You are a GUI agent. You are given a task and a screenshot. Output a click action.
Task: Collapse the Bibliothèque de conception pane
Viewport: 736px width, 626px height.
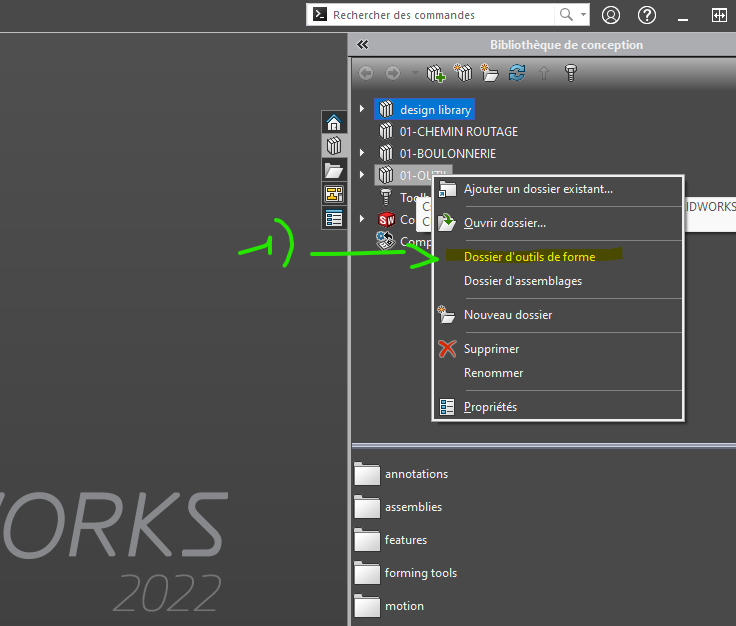[x=362, y=45]
